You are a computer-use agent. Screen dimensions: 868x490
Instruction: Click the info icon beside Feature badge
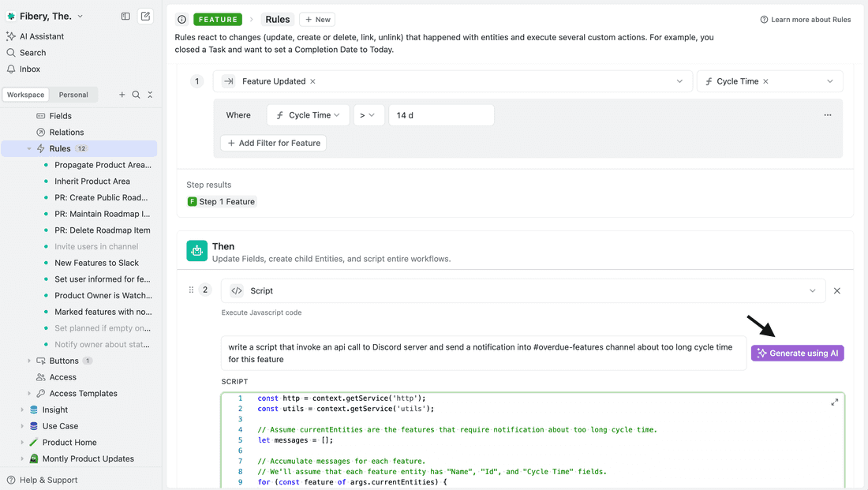tap(182, 20)
